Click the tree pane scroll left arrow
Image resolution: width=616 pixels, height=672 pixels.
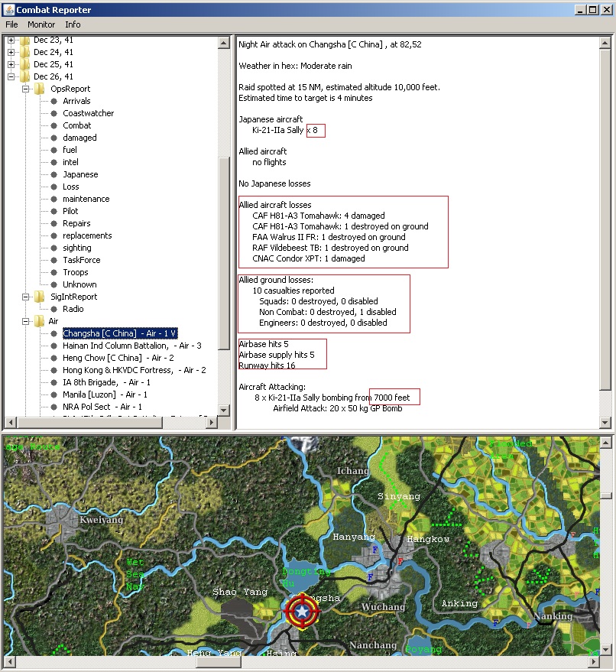pyautogui.click(x=11, y=422)
